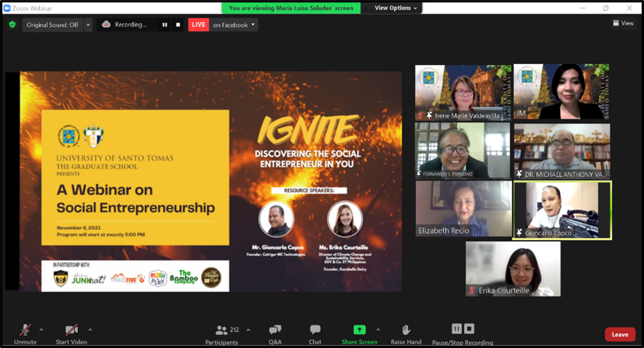644x348 pixels.
Task: Click the red LIVE badge
Action: click(198, 25)
